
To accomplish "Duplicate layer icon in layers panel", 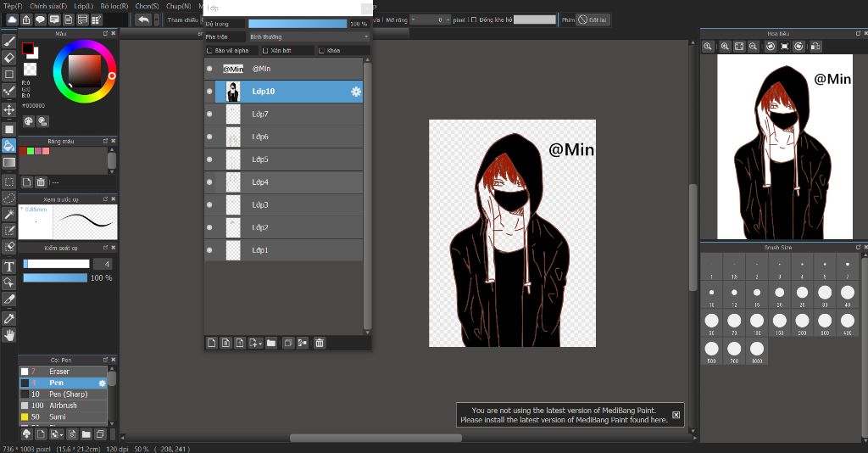I will pyautogui.click(x=288, y=344).
